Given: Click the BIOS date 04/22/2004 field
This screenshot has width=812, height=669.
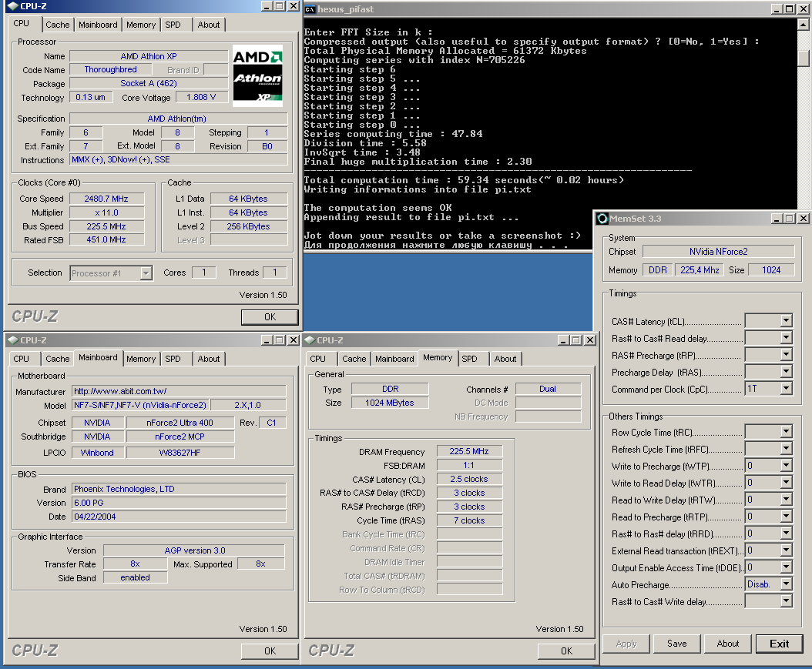Looking at the screenshot, I should [x=179, y=517].
